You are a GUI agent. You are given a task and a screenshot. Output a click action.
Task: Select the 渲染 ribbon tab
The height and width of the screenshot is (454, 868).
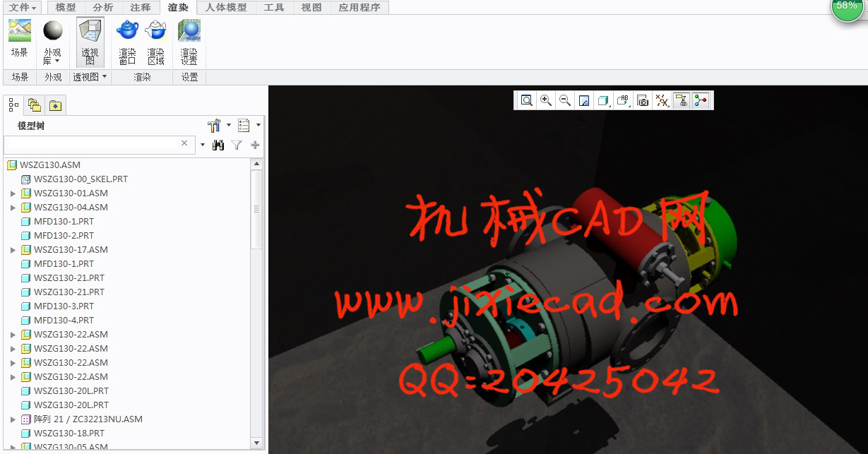tap(179, 8)
